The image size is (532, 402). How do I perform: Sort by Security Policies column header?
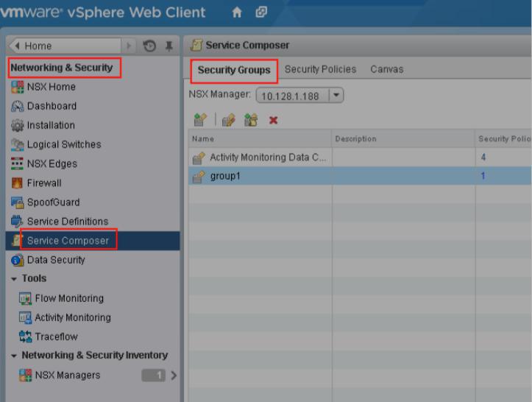[503, 139]
